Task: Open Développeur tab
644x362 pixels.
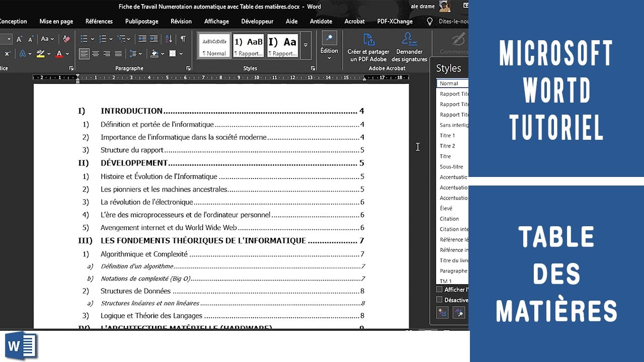Action: (x=257, y=21)
